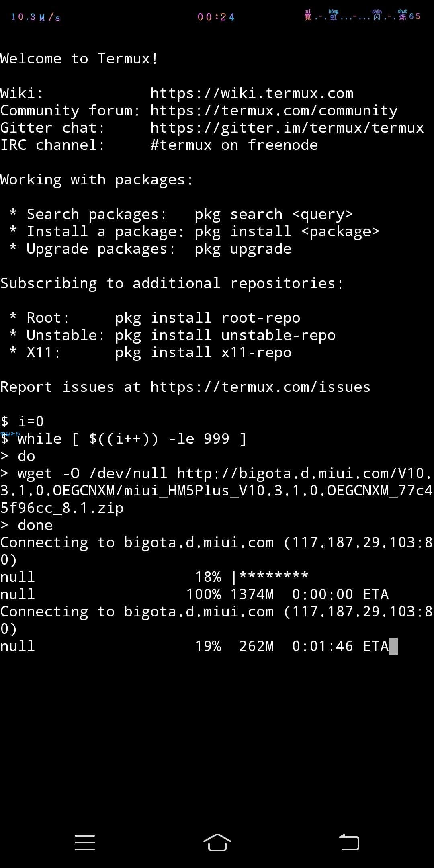Tap the Android recent apps menu icon
Screen dimensions: 434x868
pyautogui.click(x=85, y=842)
